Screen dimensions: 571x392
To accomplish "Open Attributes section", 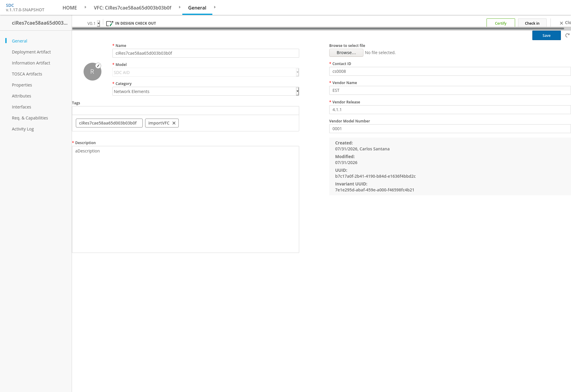I will 21,96.
